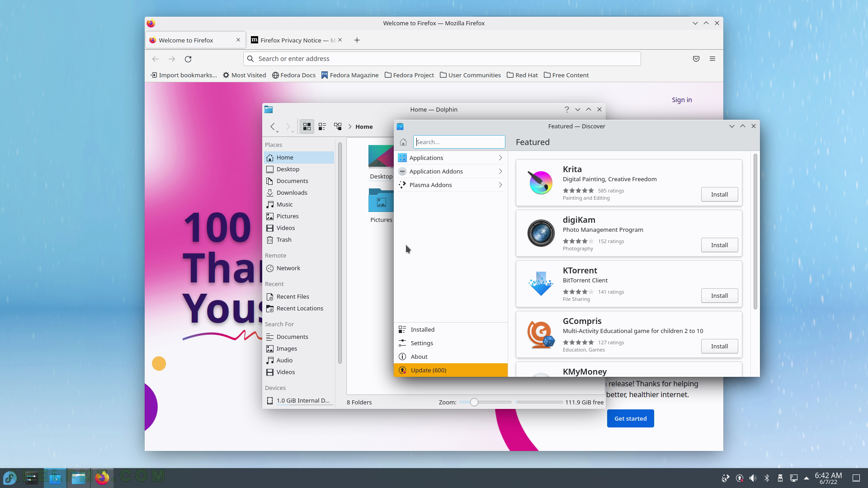Switch to Welcome to Firefox tab
868x488 pixels.
pyautogui.click(x=195, y=40)
